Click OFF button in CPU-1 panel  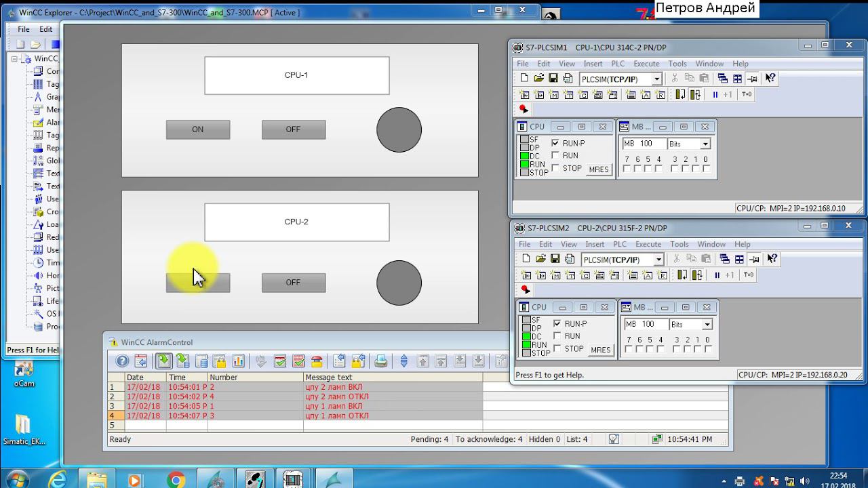tap(294, 129)
